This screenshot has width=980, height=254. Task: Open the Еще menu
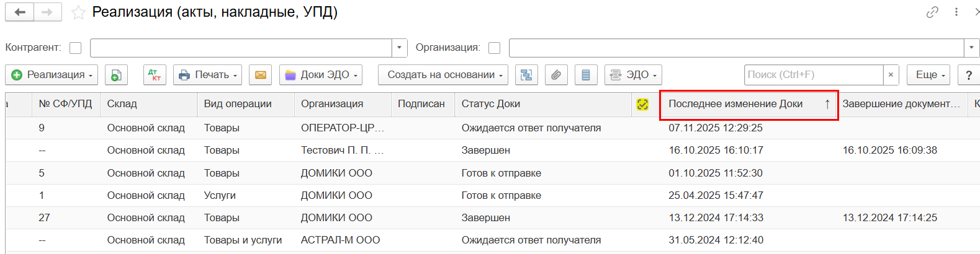click(x=928, y=75)
